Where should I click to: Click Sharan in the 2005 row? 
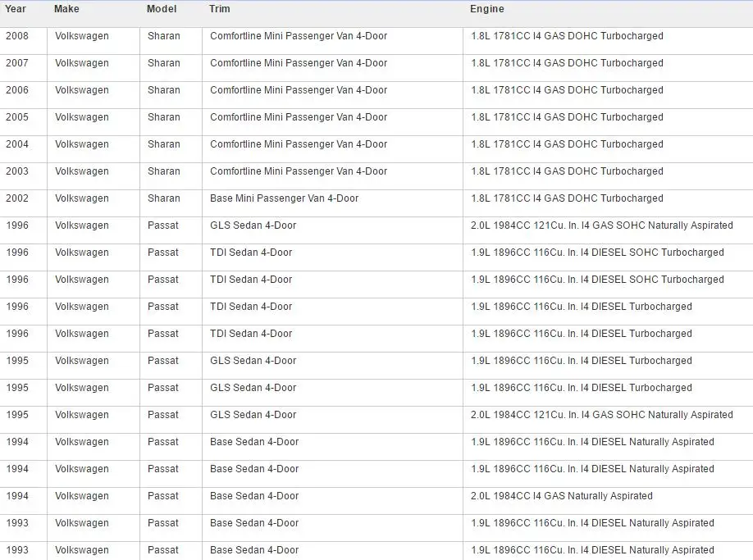click(164, 117)
